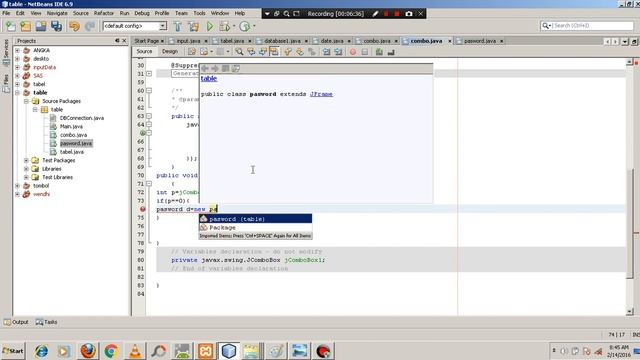The image size is (640, 360).
Task: Click the Stop Macro Recording icon
Action: point(364,52)
